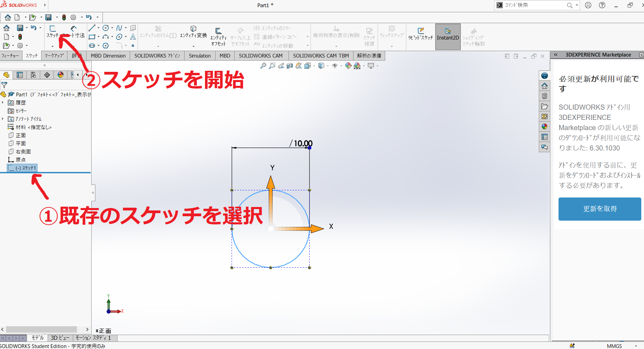Switch to the フィーチャー tab
Viewport: 644px width, 349px height.
point(10,56)
